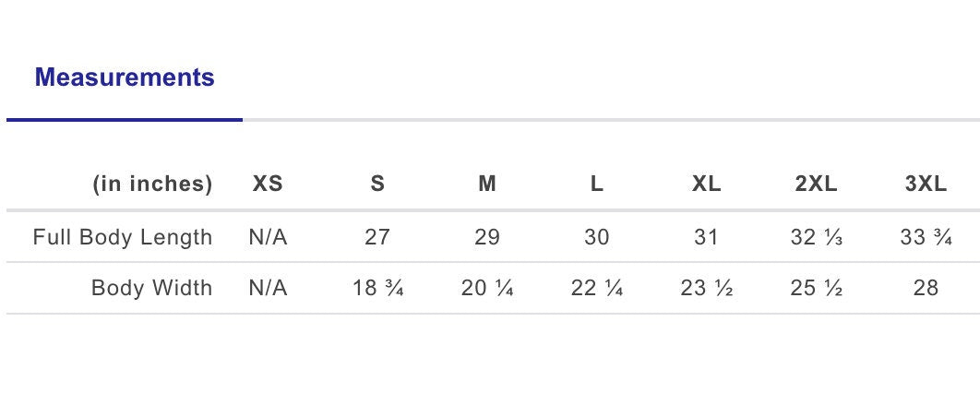Select the 2XL size column header
The height and width of the screenshot is (417, 980).
(x=817, y=184)
